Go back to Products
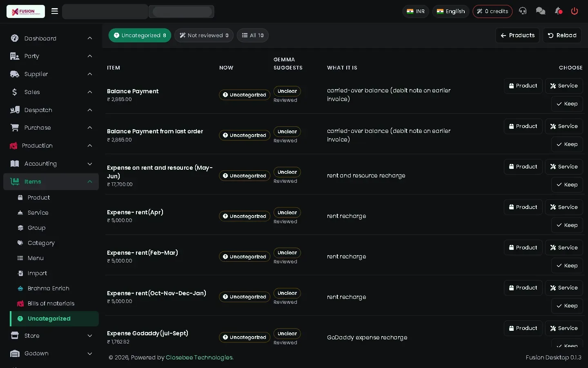Image resolution: width=588 pixels, height=368 pixels. 517,35
